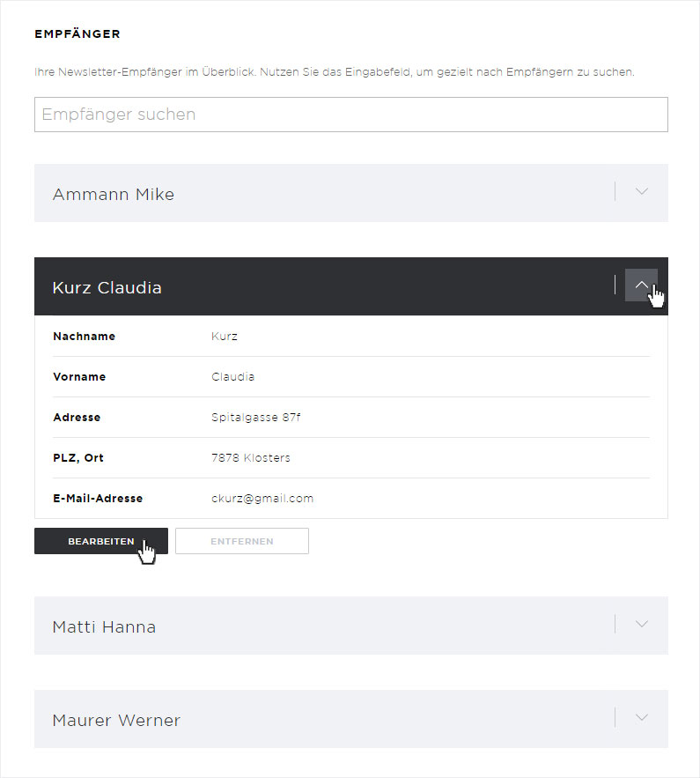Image resolution: width=700 pixels, height=778 pixels.
Task: Expand the Ammann Mike entry via chevron
Action: click(x=642, y=191)
